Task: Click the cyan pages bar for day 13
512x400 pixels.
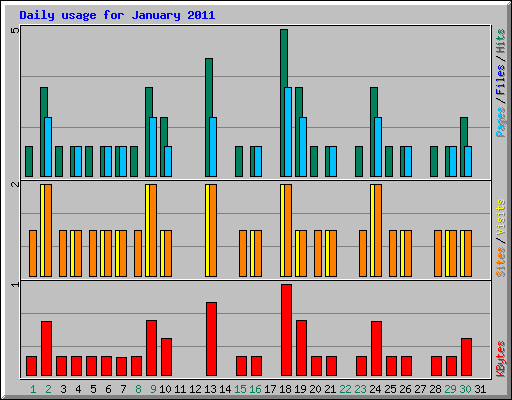Action: [x=213, y=147]
